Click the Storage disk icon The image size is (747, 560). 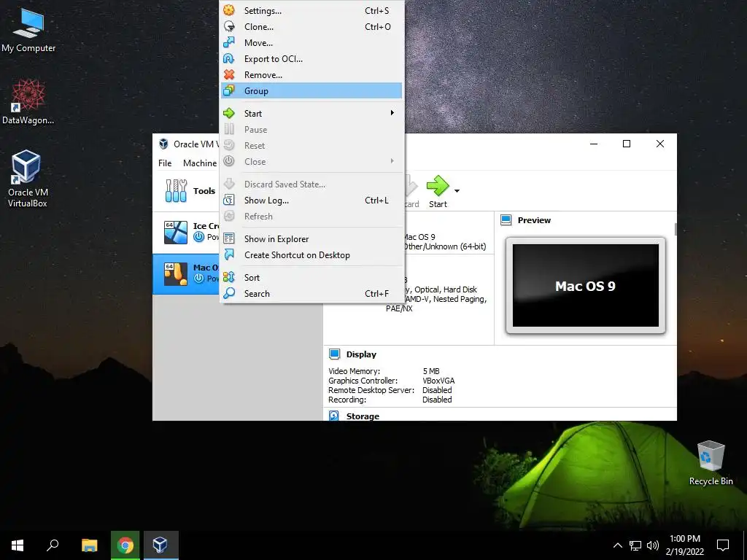click(x=334, y=416)
